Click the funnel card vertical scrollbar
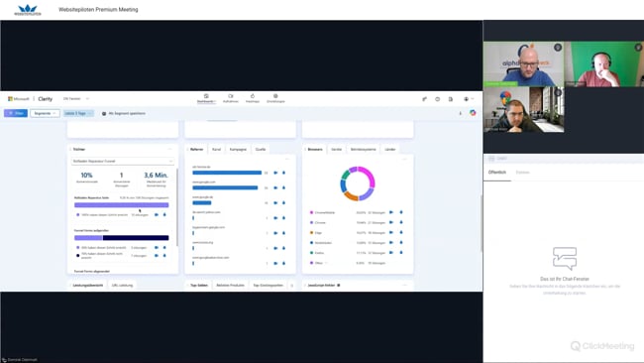Viewport: 644px width, 363px height. [177, 207]
